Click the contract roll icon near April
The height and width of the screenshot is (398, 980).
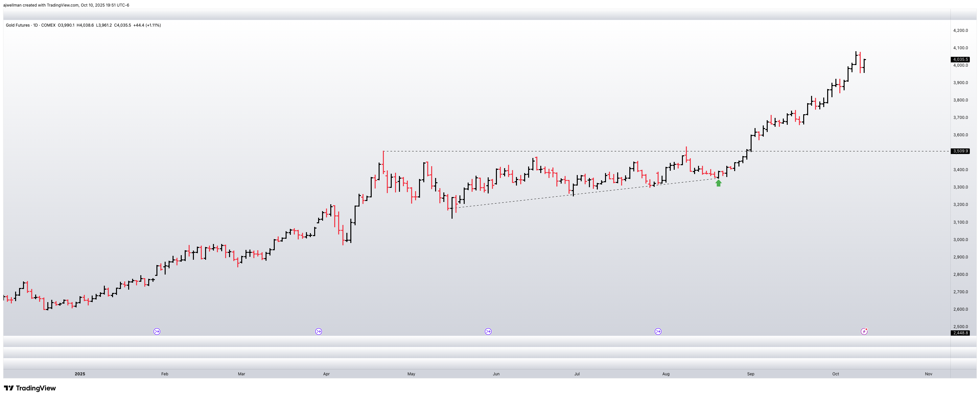click(318, 331)
